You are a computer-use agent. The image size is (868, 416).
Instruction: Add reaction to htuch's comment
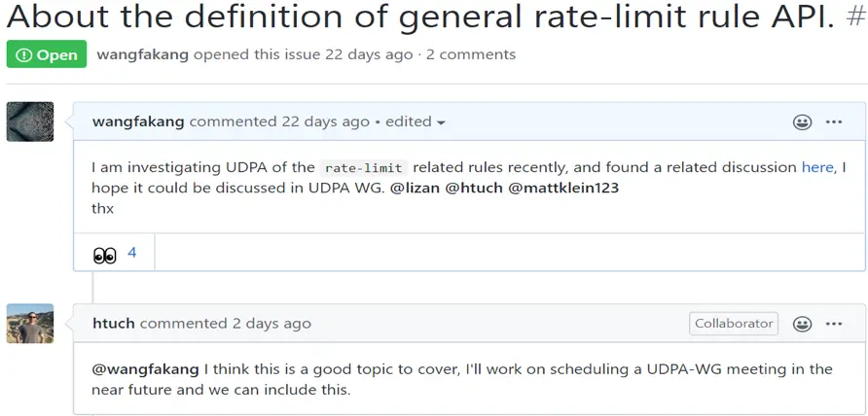802,324
